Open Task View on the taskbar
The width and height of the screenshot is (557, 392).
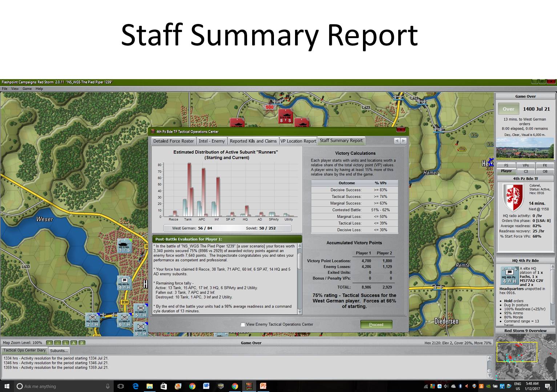coord(121,386)
